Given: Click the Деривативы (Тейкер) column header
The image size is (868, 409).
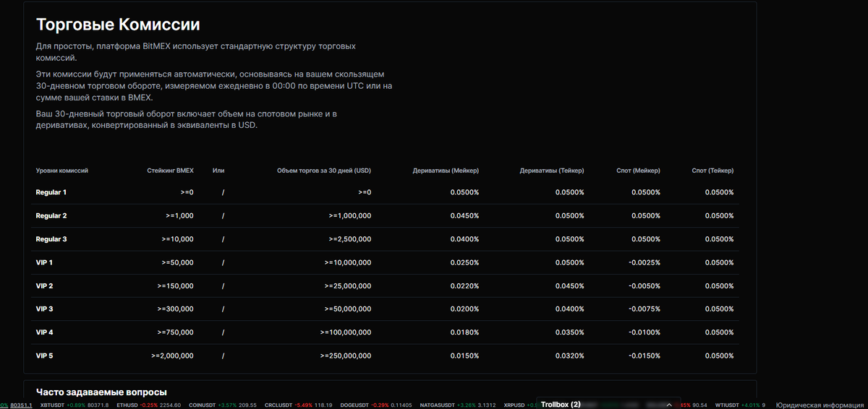Looking at the screenshot, I should point(552,171).
